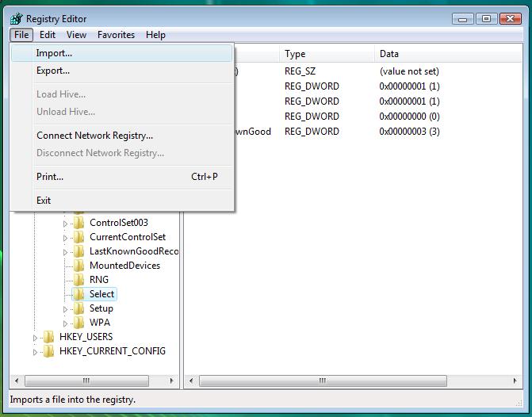Click the WPA folder icon

78,323
